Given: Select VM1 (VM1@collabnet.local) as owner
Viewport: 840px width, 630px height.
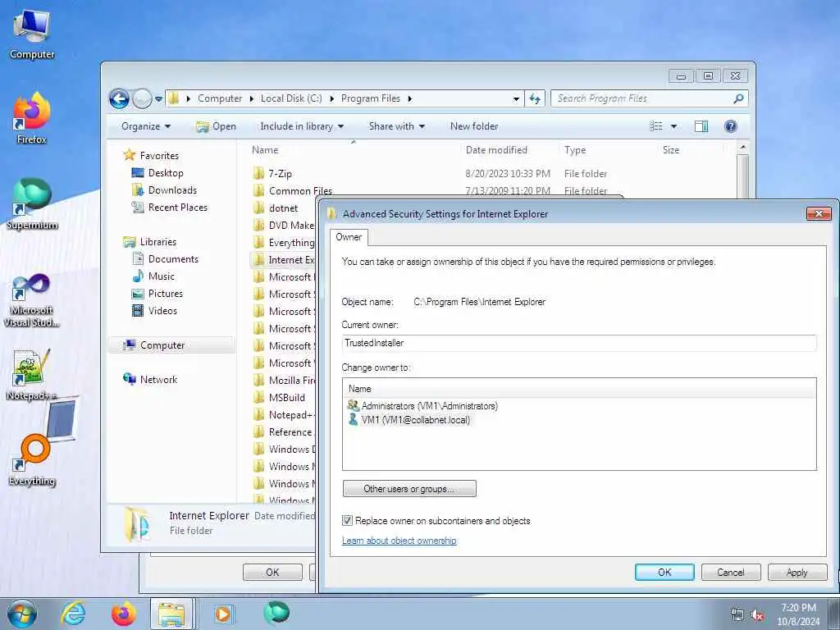Looking at the screenshot, I should coord(415,420).
